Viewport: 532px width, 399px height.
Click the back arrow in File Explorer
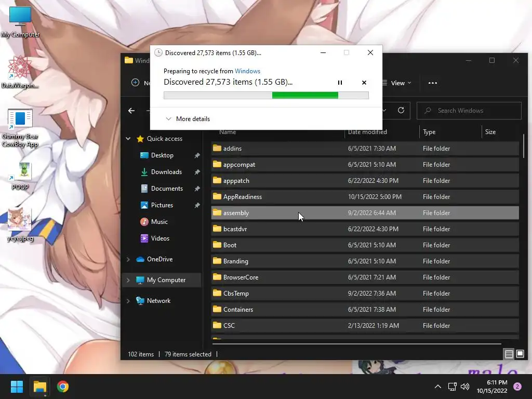pyautogui.click(x=131, y=111)
